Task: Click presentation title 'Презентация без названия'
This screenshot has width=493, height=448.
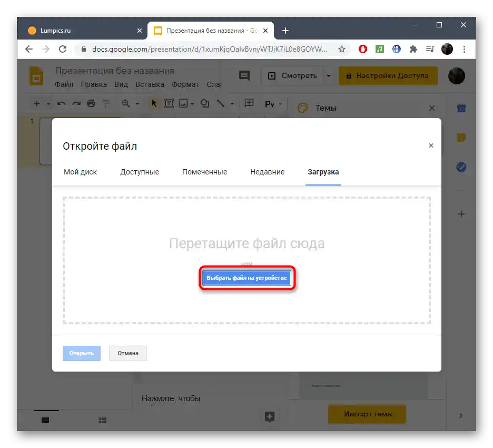Action: (x=115, y=71)
